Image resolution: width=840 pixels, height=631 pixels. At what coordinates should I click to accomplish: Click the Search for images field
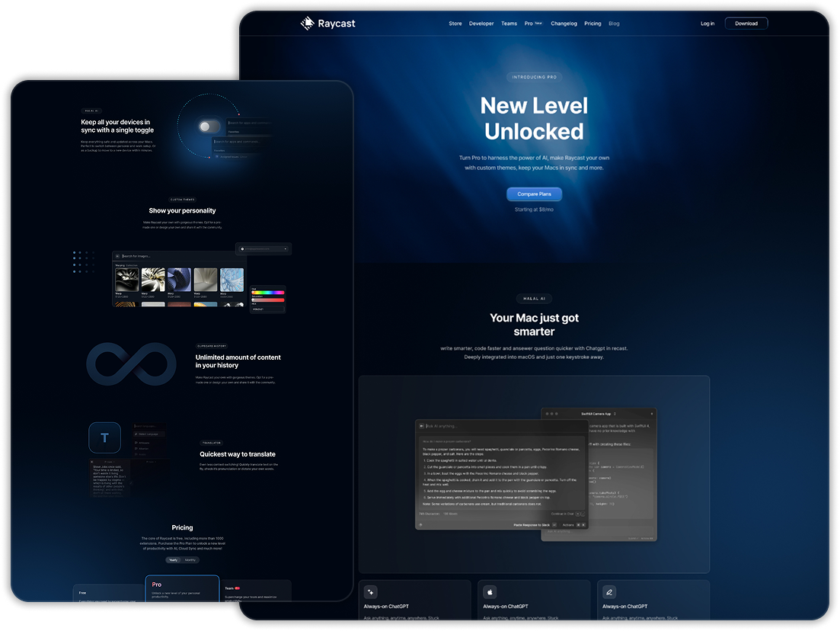(174, 256)
